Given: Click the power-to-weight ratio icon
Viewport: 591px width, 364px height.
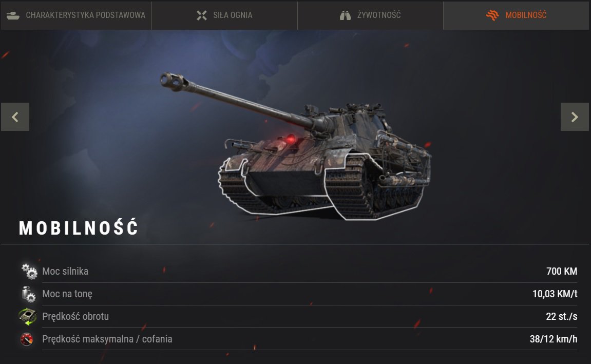Looking at the screenshot, I should coord(28,294).
